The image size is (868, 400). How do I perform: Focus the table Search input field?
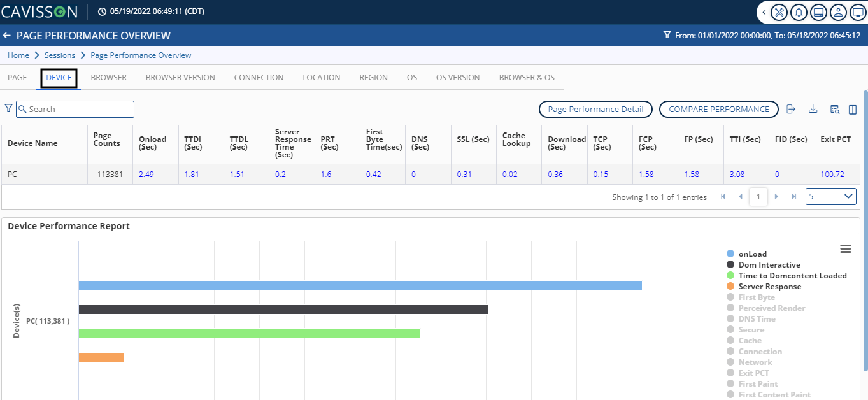point(75,109)
